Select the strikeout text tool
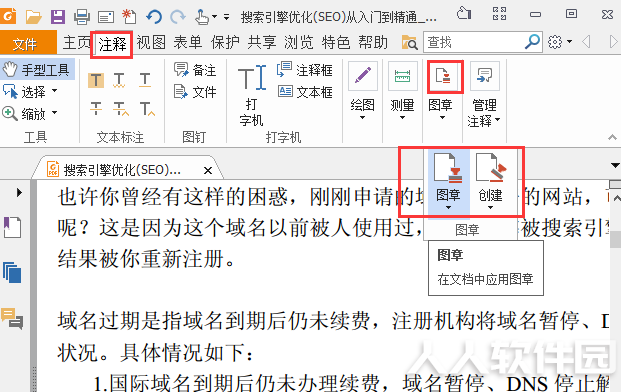621x392 pixels. point(95,108)
